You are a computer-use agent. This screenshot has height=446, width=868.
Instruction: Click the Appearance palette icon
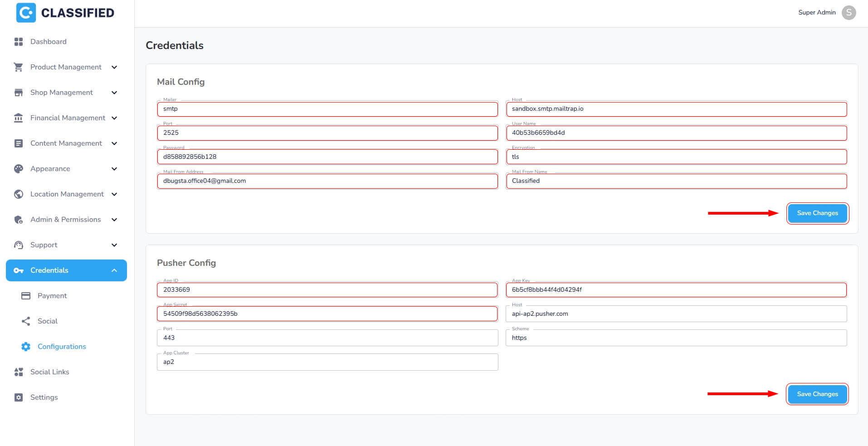pos(19,169)
